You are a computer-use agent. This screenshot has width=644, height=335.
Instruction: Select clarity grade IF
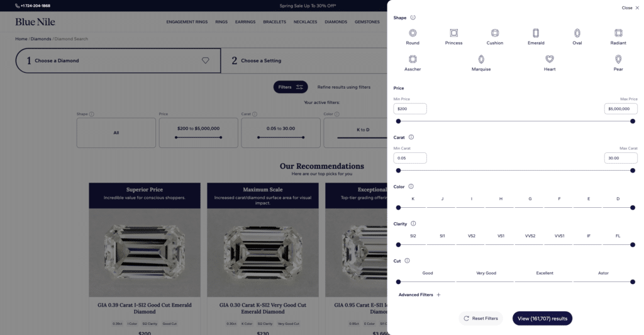click(589, 236)
